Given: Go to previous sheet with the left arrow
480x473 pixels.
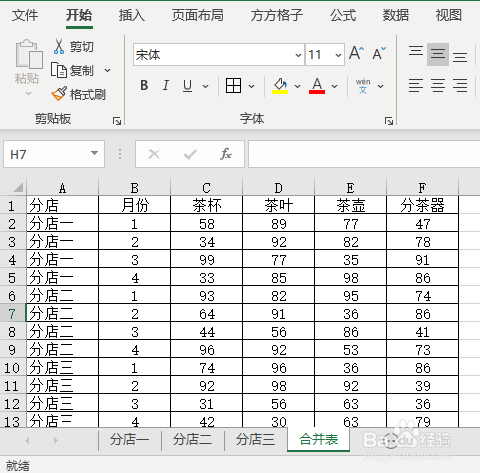Looking at the screenshot, I should 27,440.
